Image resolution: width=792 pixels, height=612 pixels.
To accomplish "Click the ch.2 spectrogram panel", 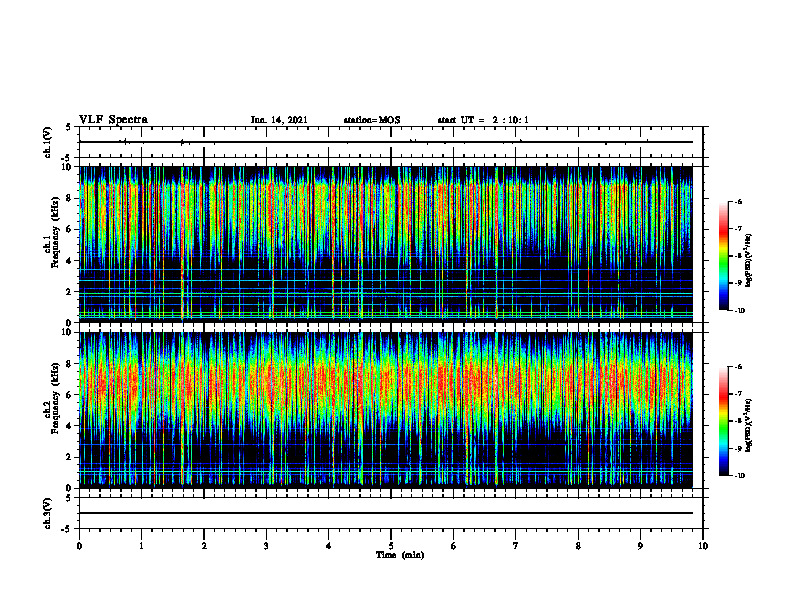I will pos(386,410).
